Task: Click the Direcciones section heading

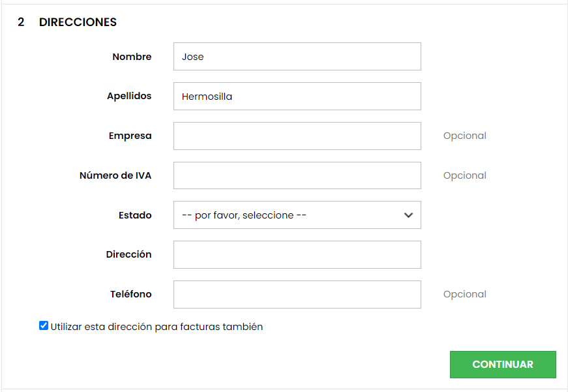Action: [78, 22]
